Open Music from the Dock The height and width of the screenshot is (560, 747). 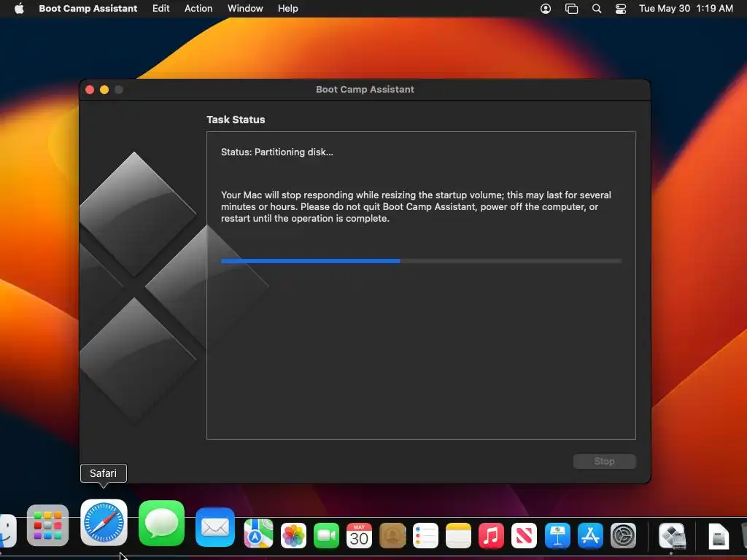tap(491, 535)
